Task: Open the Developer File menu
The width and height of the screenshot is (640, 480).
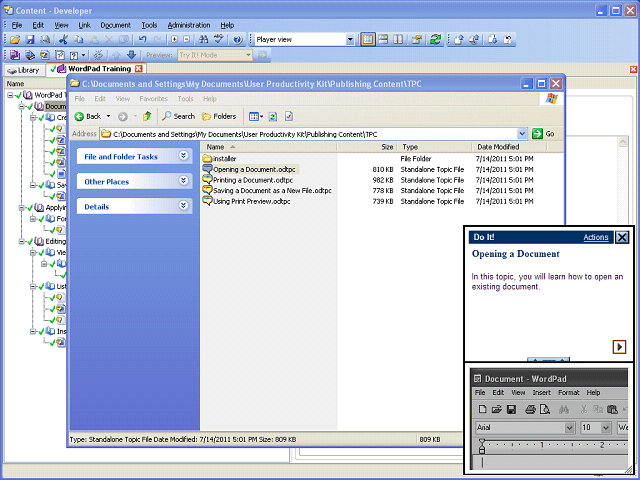Action: pyautogui.click(x=17, y=25)
